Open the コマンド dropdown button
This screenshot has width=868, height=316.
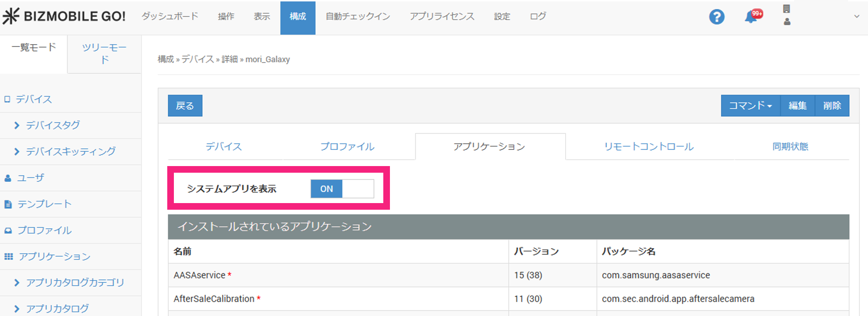click(x=750, y=106)
